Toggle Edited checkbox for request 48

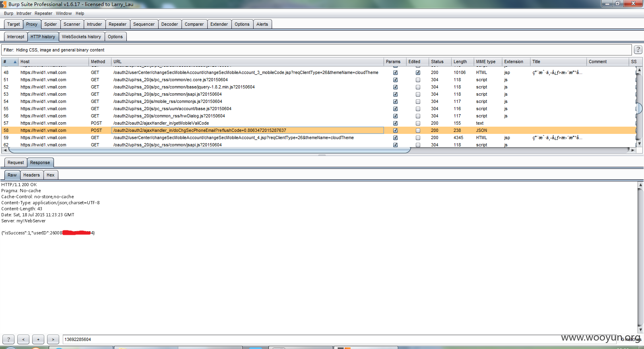418,73
